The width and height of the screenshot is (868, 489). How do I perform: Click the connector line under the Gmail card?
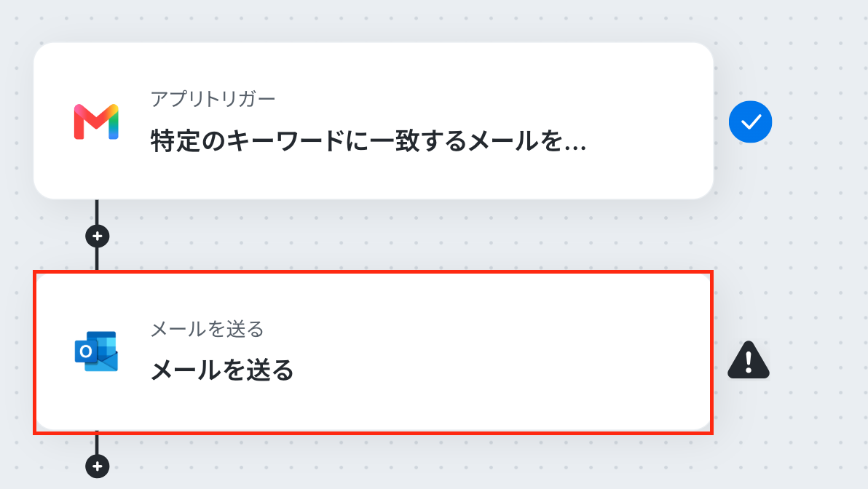pos(97,211)
